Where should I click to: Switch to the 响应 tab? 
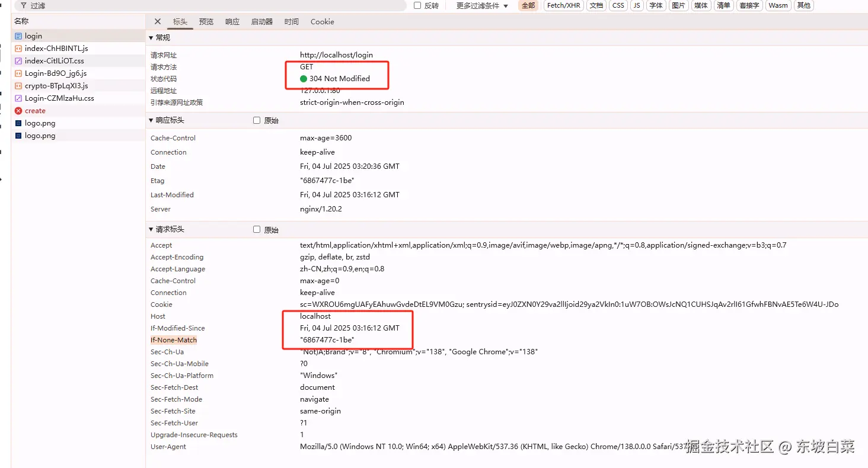click(232, 22)
